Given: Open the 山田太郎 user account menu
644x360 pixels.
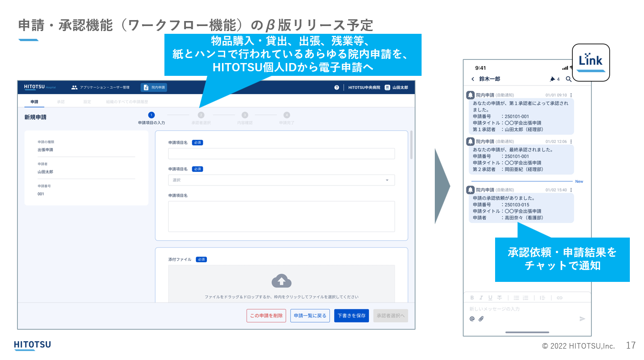Looking at the screenshot, I should click(x=396, y=87).
